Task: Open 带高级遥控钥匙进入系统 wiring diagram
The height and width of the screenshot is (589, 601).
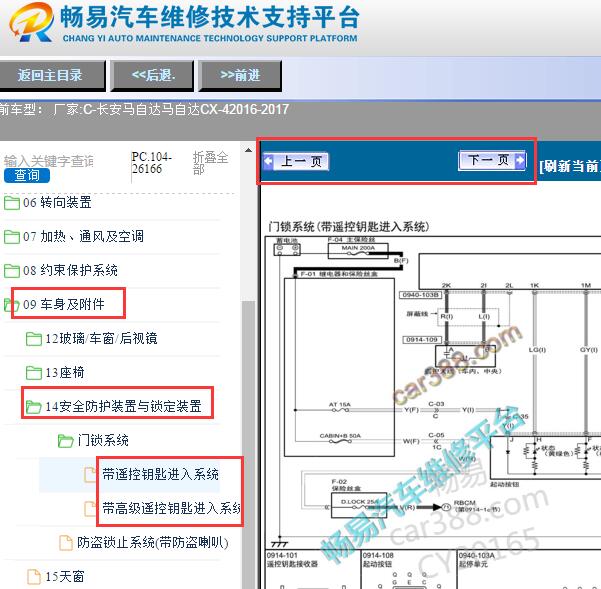Action: pos(171,509)
